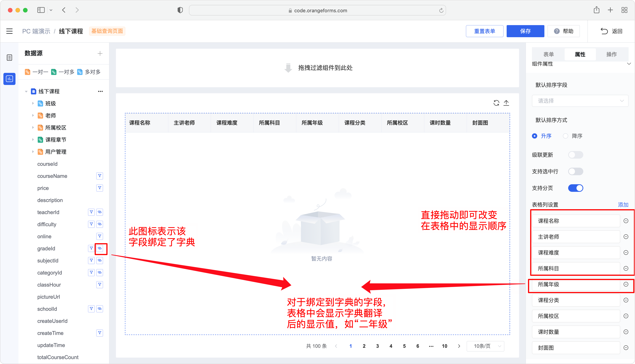Go to pagination page 10
Viewport: 635px width, 364px height.
(x=445, y=346)
